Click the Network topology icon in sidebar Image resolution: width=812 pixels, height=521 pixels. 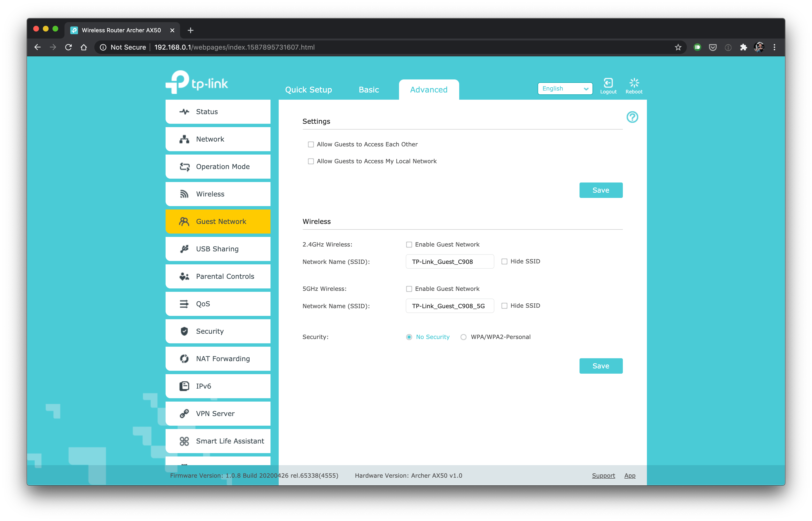click(184, 139)
